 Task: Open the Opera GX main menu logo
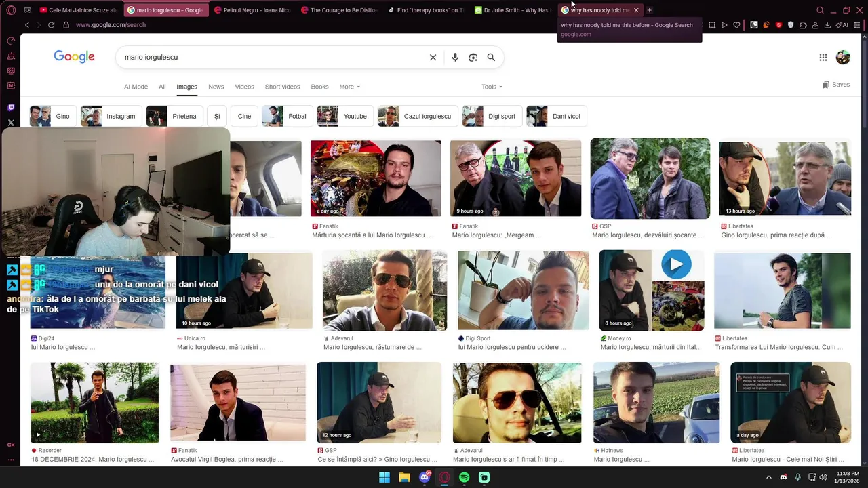tap(11, 10)
